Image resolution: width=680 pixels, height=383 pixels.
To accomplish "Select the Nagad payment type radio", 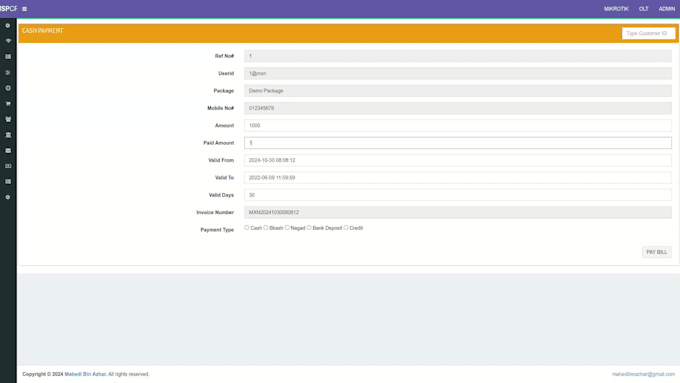I will (x=287, y=228).
